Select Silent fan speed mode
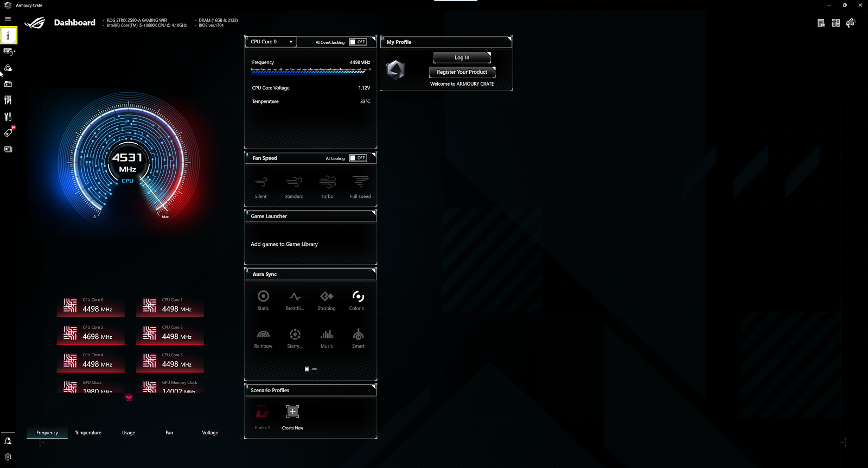Image resolution: width=868 pixels, height=468 pixels. (x=261, y=187)
